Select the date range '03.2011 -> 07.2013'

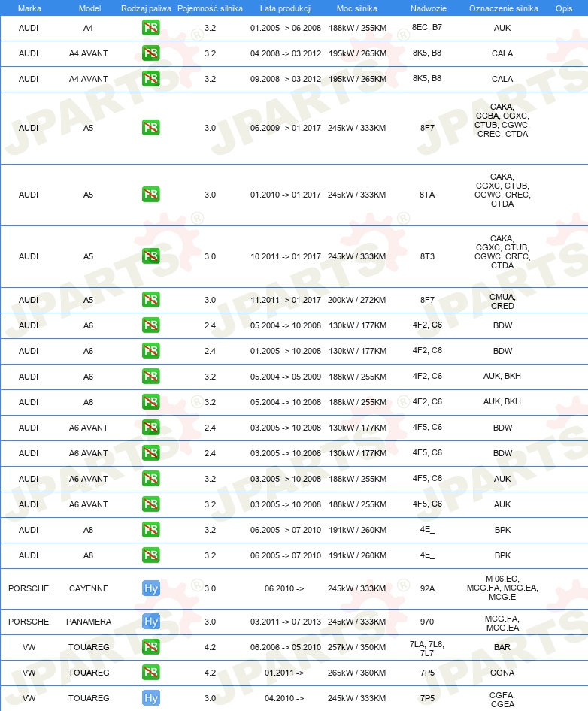pos(286,622)
